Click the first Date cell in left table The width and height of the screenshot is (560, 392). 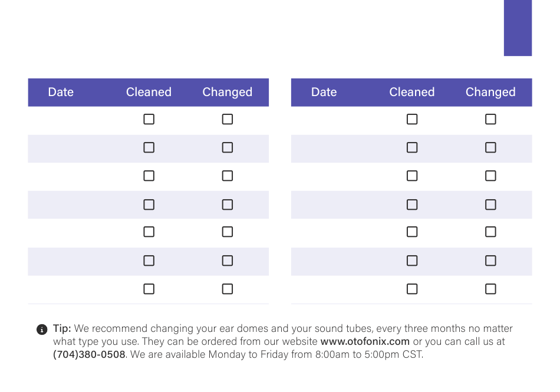point(68,120)
